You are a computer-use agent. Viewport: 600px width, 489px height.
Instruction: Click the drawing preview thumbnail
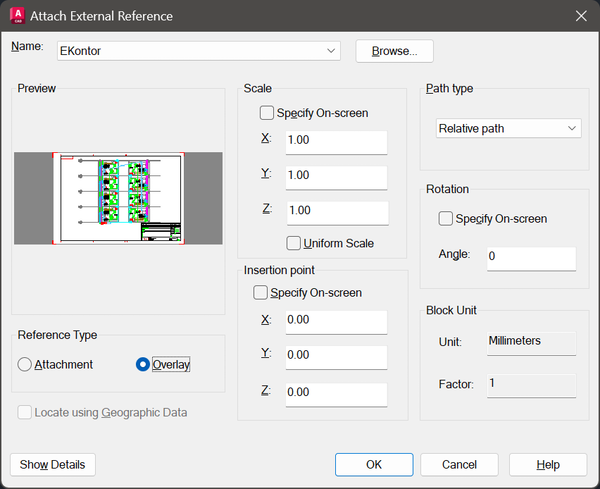tap(118, 198)
